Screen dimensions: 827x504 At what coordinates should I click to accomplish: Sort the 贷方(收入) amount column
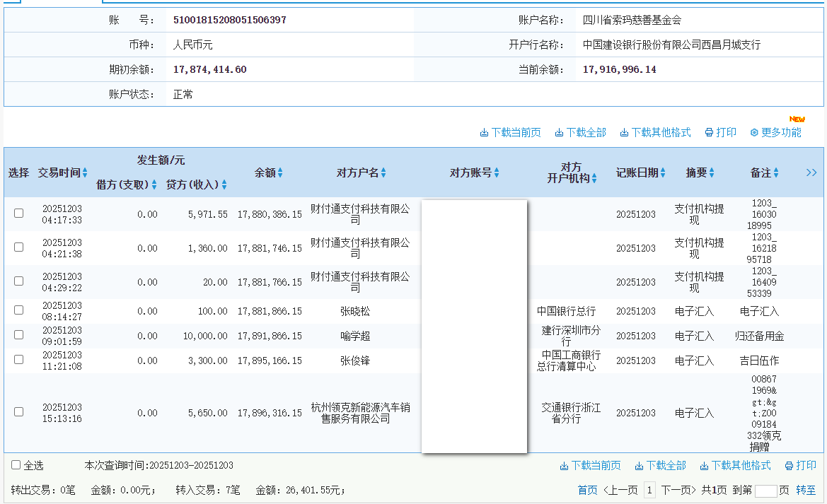point(223,184)
